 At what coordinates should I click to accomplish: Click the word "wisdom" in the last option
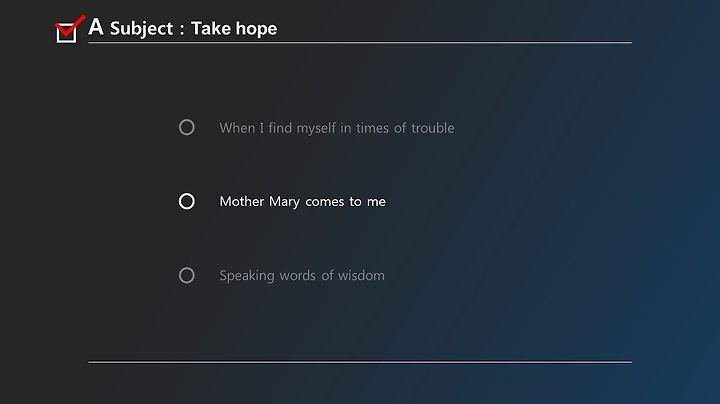click(361, 275)
